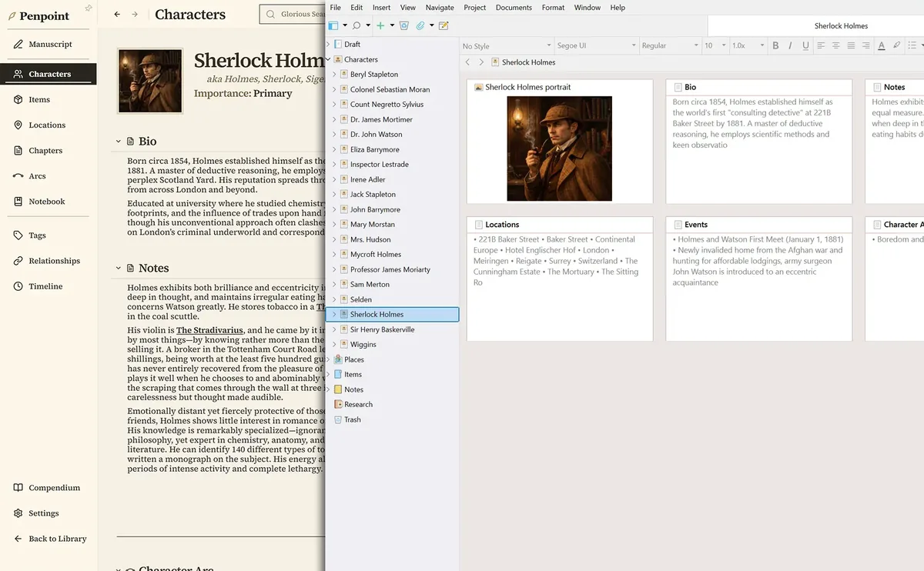Open the dropdown arrow next to the search icon
Screen dimensions: 924x571
coord(368,25)
